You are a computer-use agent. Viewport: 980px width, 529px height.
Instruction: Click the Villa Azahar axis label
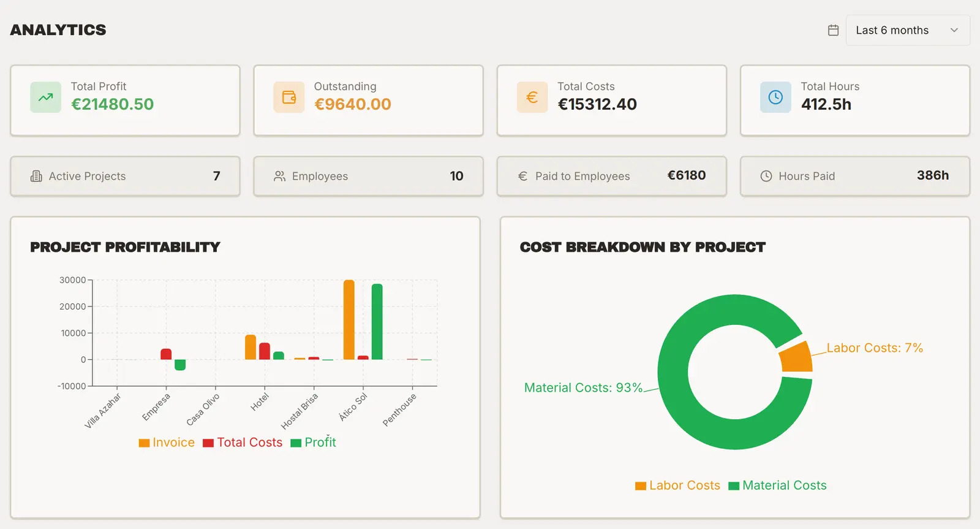[x=103, y=411]
